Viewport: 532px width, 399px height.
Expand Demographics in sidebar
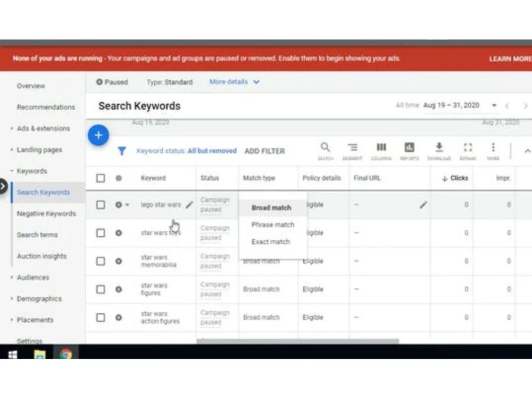[x=12, y=298]
